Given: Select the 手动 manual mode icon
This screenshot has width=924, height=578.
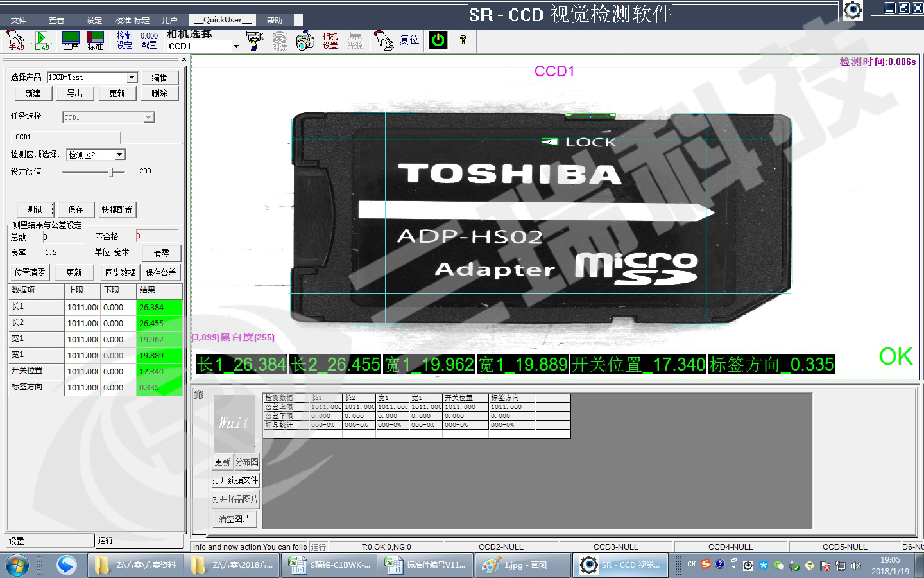Looking at the screenshot, I should click(15, 40).
